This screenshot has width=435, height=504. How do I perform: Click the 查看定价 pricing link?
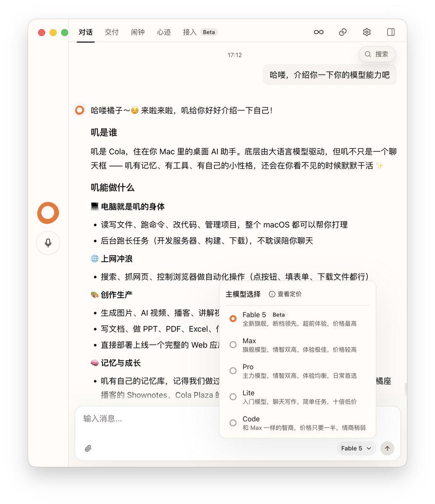click(x=285, y=294)
